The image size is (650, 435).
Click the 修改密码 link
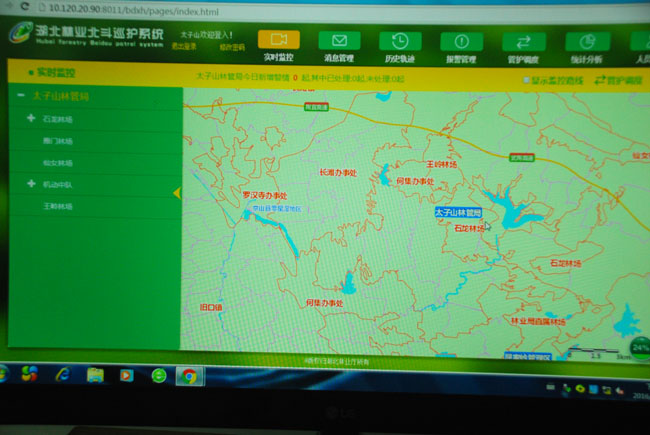231,46
